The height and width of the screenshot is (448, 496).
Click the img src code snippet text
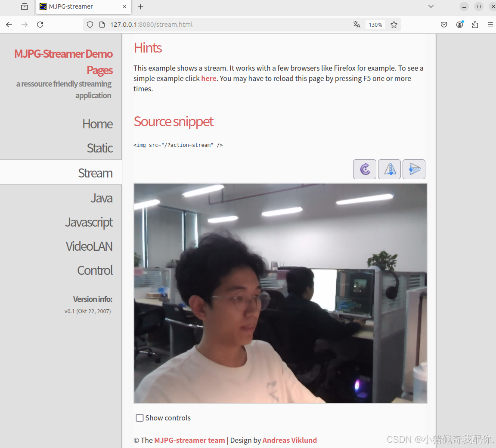pyautogui.click(x=178, y=145)
